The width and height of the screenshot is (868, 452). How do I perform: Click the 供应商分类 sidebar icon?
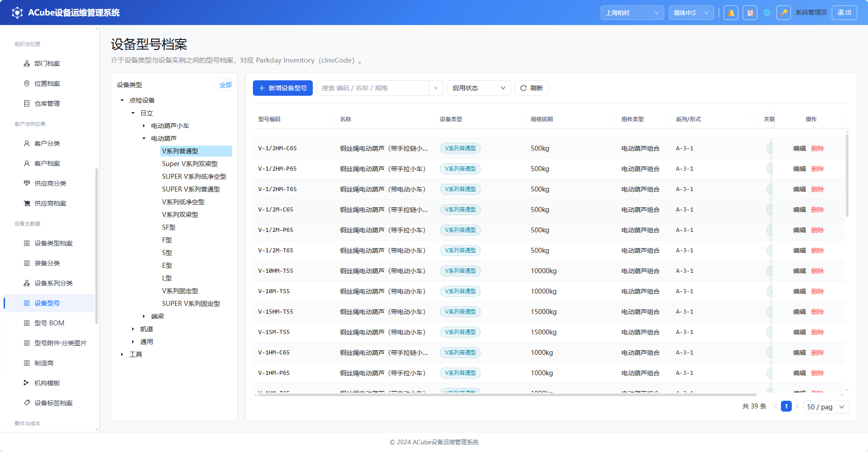coord(27,183)
